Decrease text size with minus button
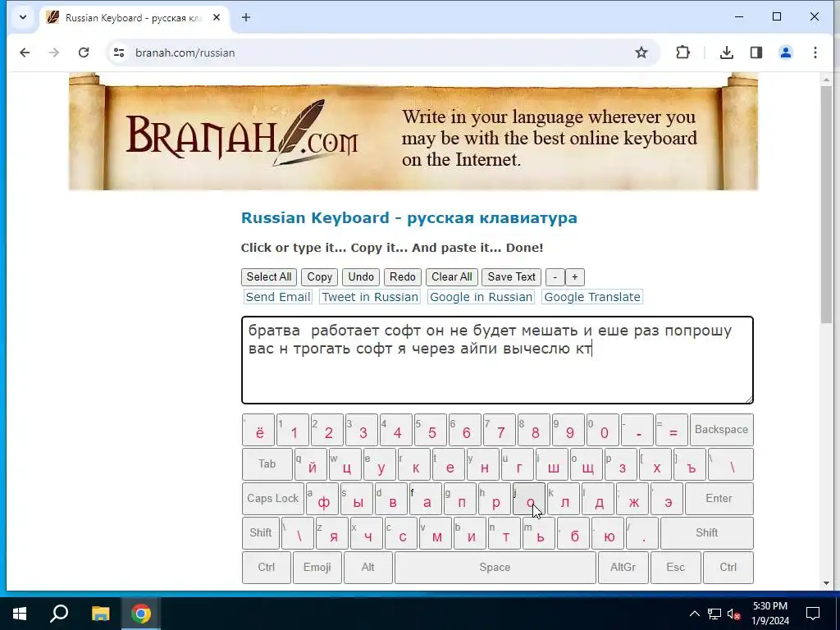The height and width of the screenshot is (630, 840). [x=555, y=277]
